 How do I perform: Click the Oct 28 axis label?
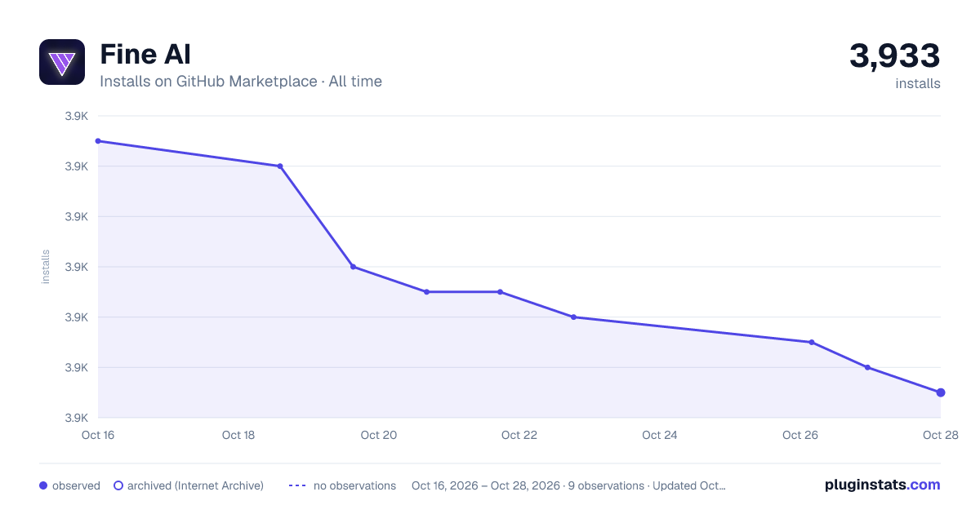point(939,435)
